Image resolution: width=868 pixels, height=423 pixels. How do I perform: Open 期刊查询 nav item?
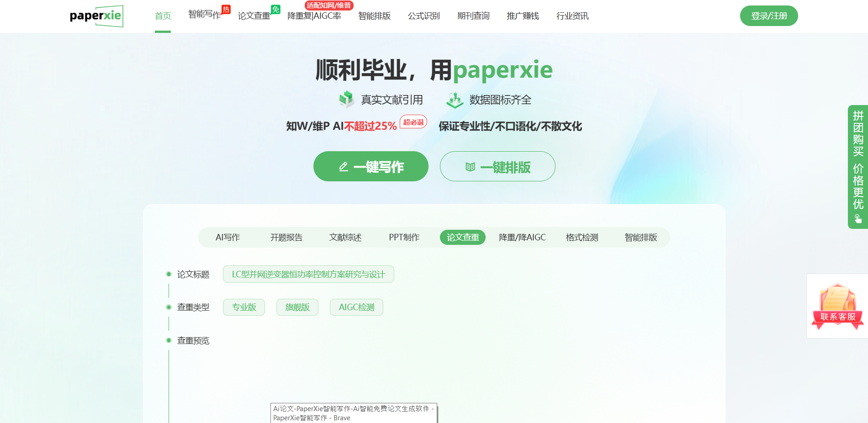[473, 16]
